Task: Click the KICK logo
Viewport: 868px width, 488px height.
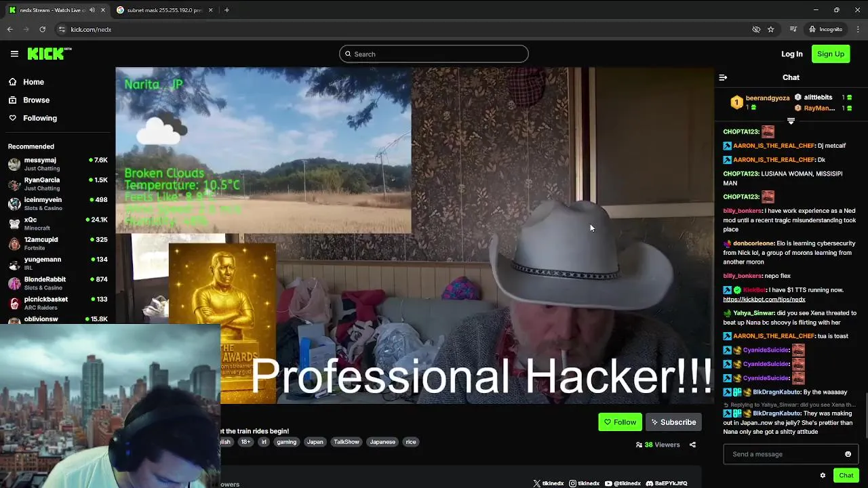Action: pyautogui.click(x=49, y=54)
